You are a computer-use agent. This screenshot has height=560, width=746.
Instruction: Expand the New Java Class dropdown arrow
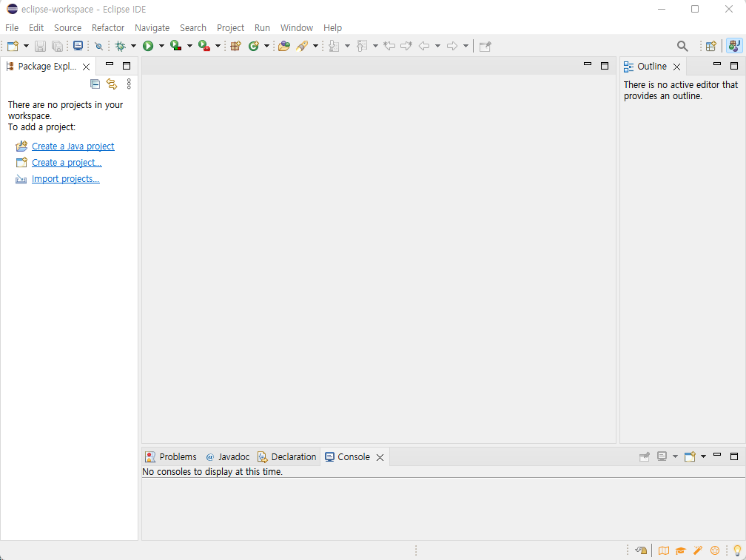tap(266, 46)
